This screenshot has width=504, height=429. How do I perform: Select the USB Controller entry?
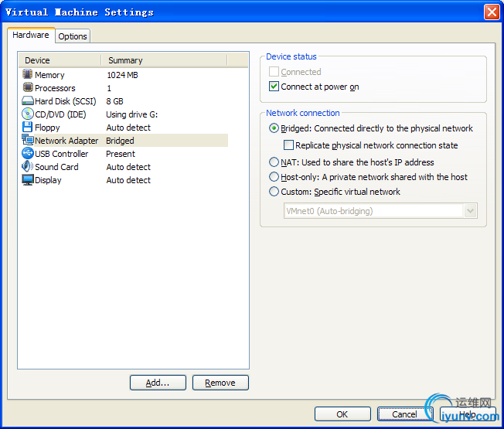click(61, 154)
